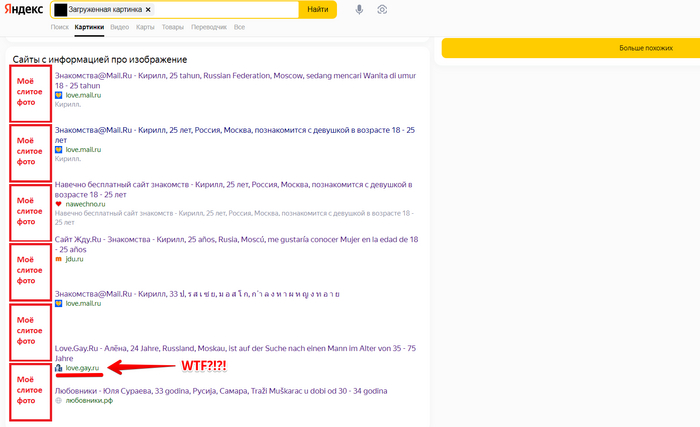Click the любовники.рф site favicon
The height and width of the screenshot is (427, 700).
(x=59, y=400)
